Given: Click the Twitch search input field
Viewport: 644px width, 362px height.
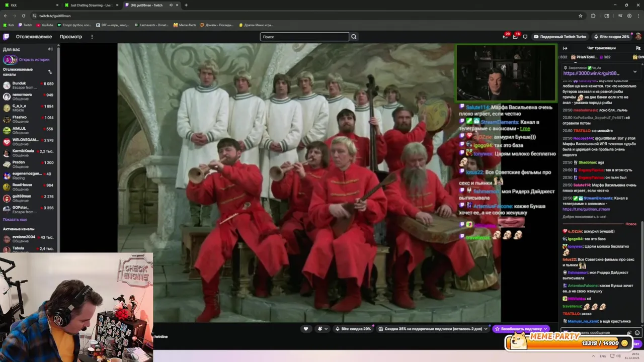Looking at the screenshot, I should (304, 37).
